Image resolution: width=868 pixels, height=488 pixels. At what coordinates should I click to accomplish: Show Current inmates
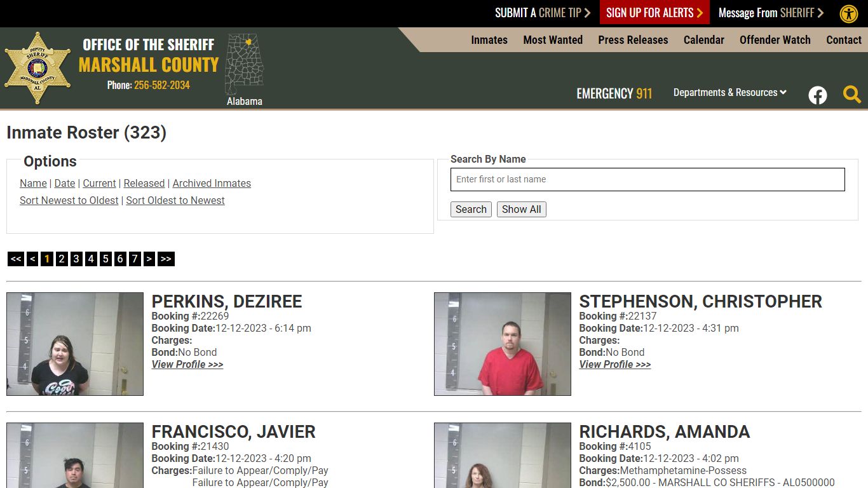(x=99, y=183)
